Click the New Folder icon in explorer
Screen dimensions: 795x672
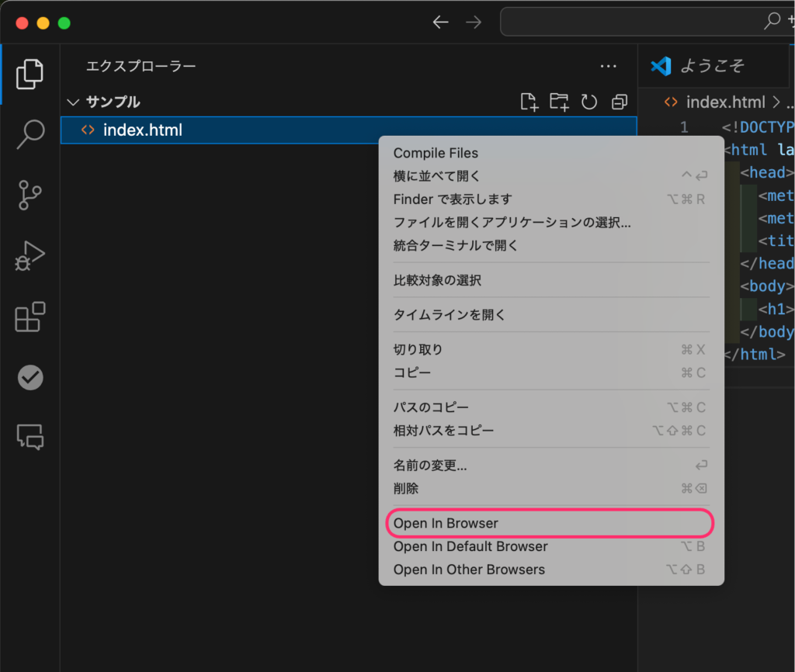click(559, 102)
